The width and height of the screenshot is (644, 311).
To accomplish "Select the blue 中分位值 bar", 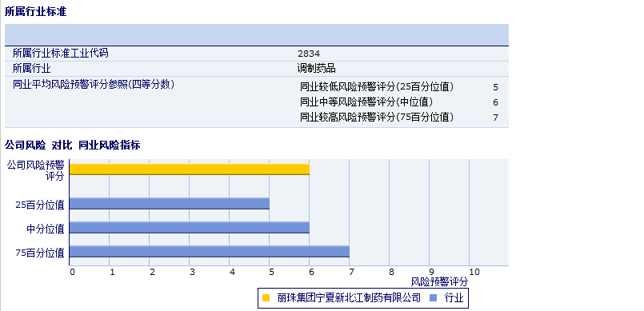I will click(190, 227).
